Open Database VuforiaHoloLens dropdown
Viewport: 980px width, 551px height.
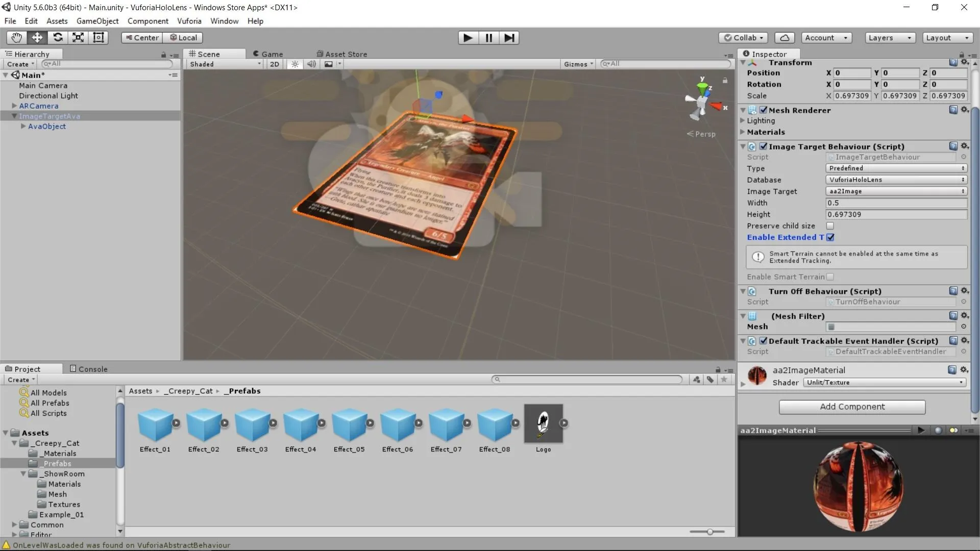point(896,180)
